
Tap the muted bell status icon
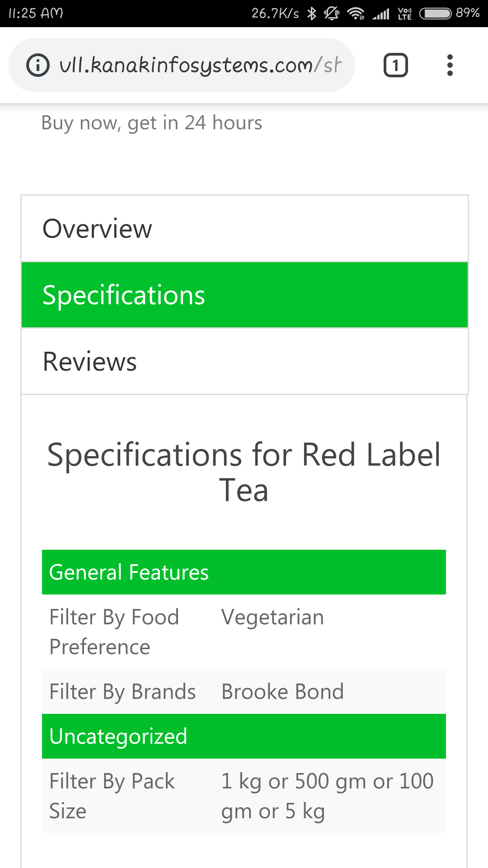click(x=332, y=14)
